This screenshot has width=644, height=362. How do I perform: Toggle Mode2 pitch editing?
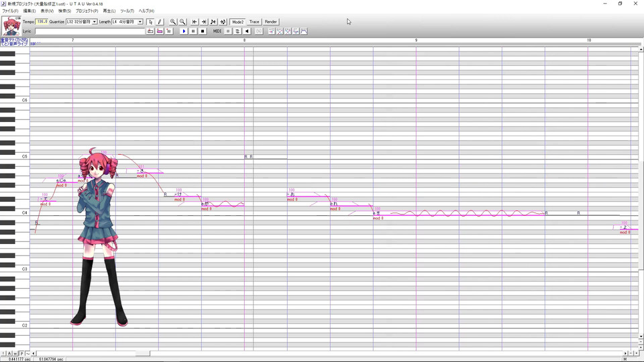click(237, 21)
